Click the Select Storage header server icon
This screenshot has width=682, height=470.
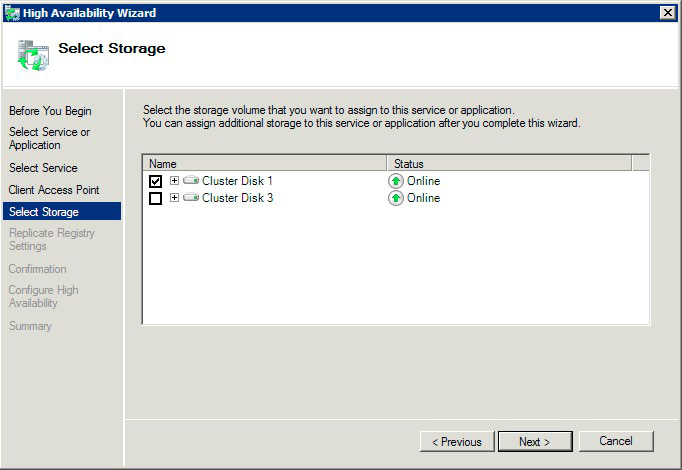tap(33, 55)
